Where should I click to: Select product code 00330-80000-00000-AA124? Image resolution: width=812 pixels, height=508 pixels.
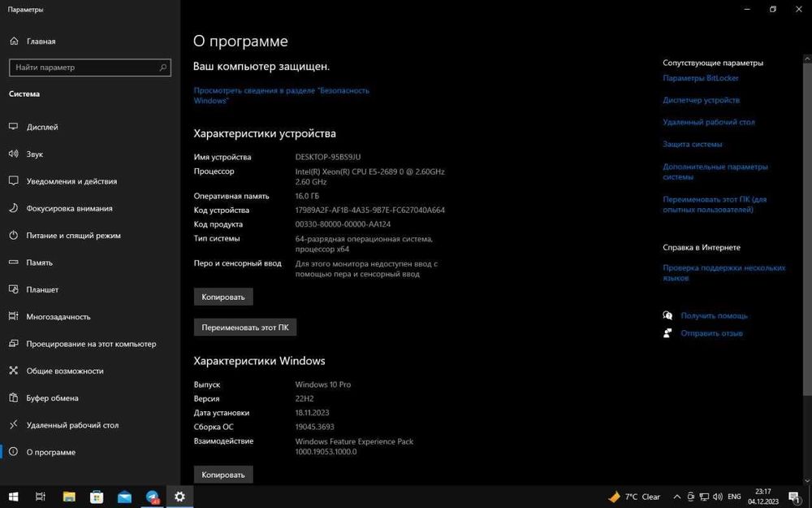343,224
